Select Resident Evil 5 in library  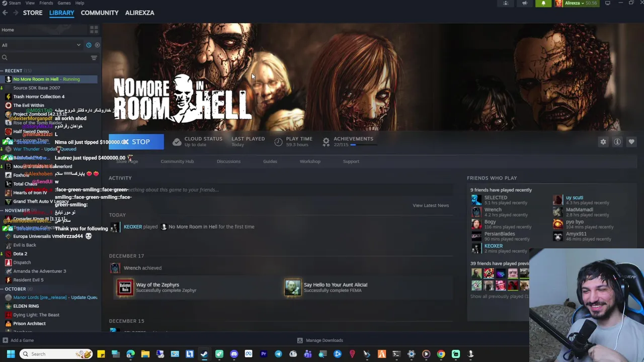pos(28,280)
